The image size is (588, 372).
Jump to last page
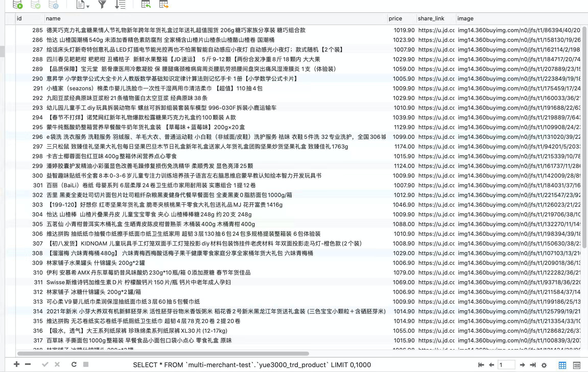pyautogui.click(x=533, y=365)
